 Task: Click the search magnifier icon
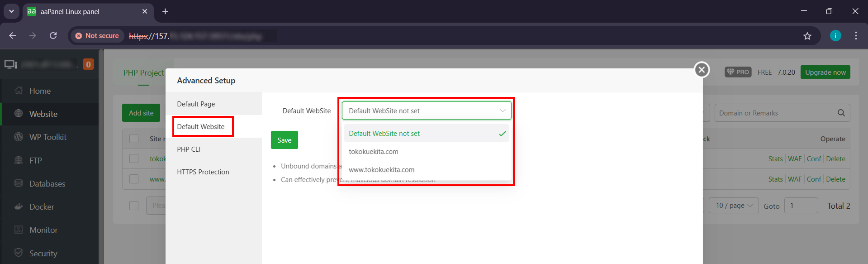coord(841,113)
